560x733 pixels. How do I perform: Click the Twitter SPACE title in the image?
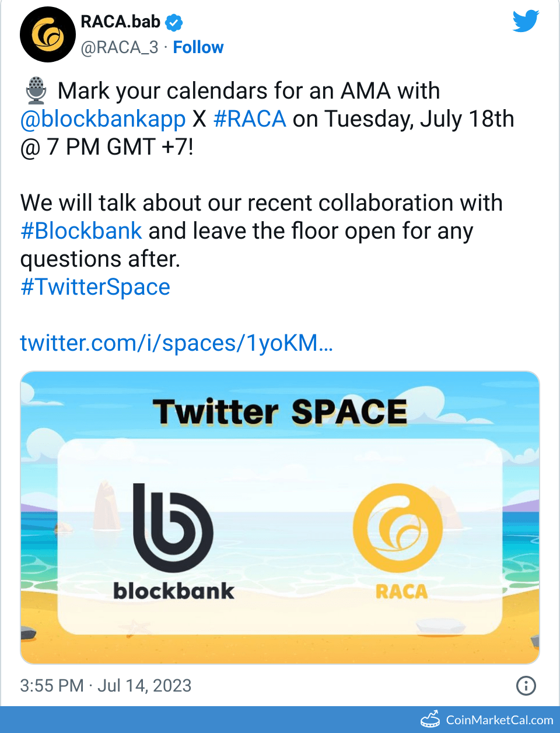tap(281, 411)
